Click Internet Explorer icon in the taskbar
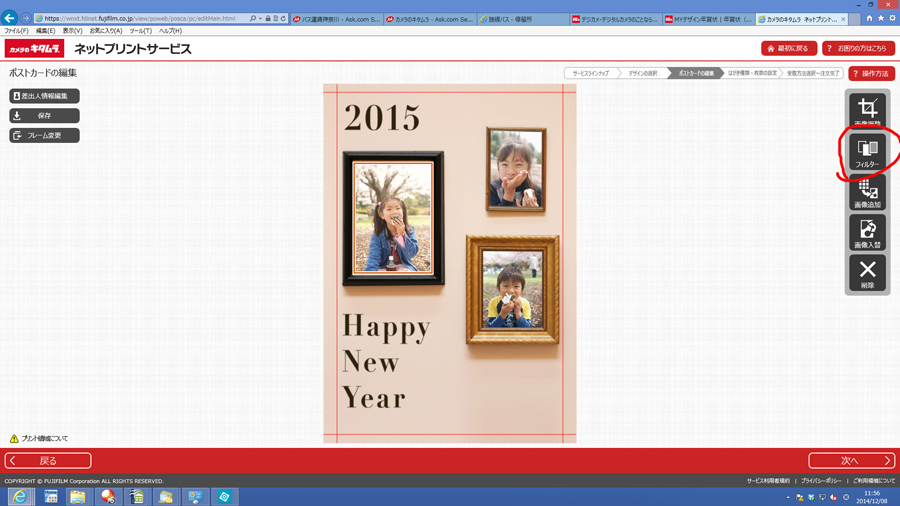The image size is (900, 506). pos(20,497)
